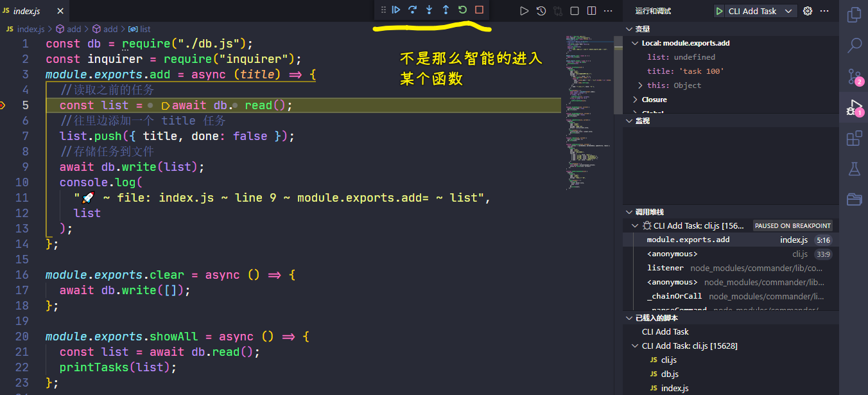
Task: Grab the debug toolbar drag handle
Action: pos(383,10)
